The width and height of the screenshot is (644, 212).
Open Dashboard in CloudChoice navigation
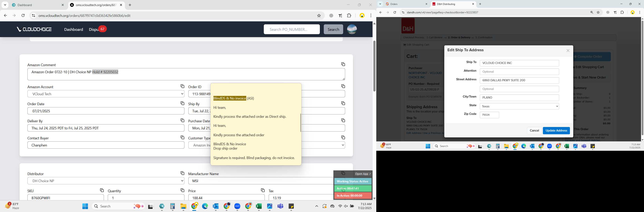73,29
